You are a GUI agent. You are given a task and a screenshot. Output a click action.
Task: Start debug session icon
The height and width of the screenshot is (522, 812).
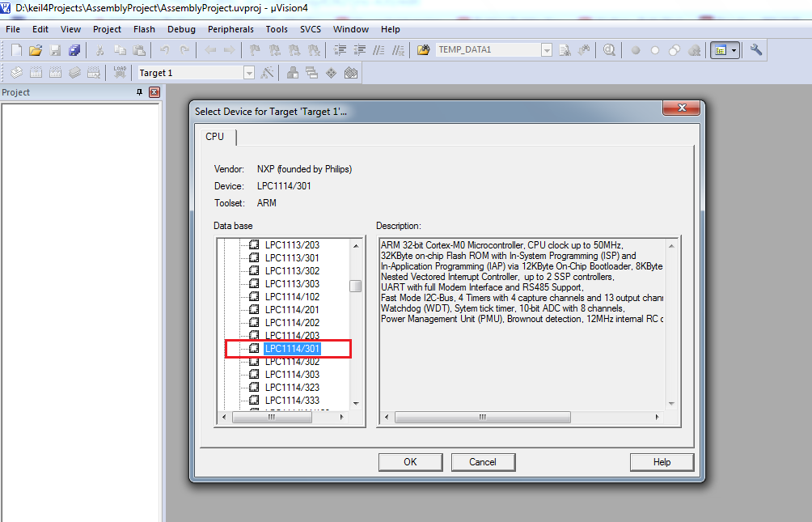610,50
